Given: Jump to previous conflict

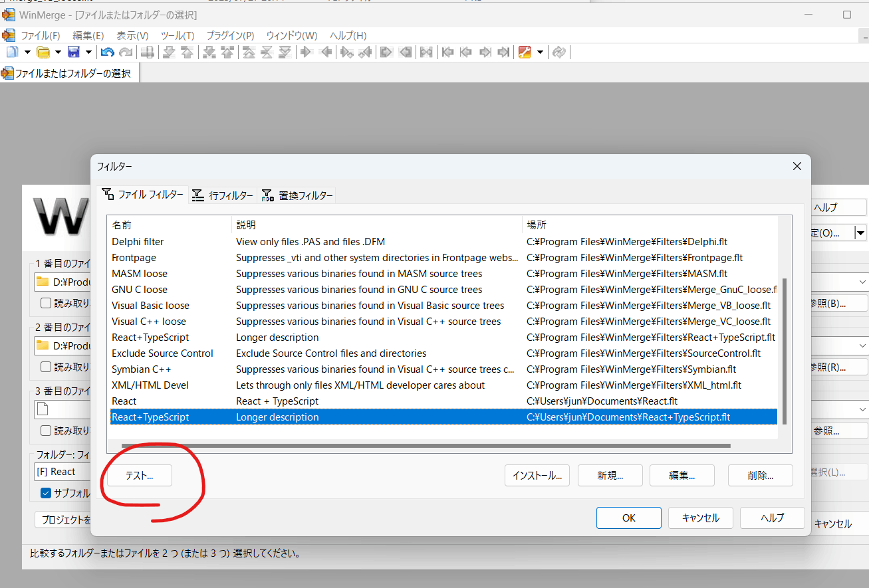Looking at the screenshot, I should (227, 52).
